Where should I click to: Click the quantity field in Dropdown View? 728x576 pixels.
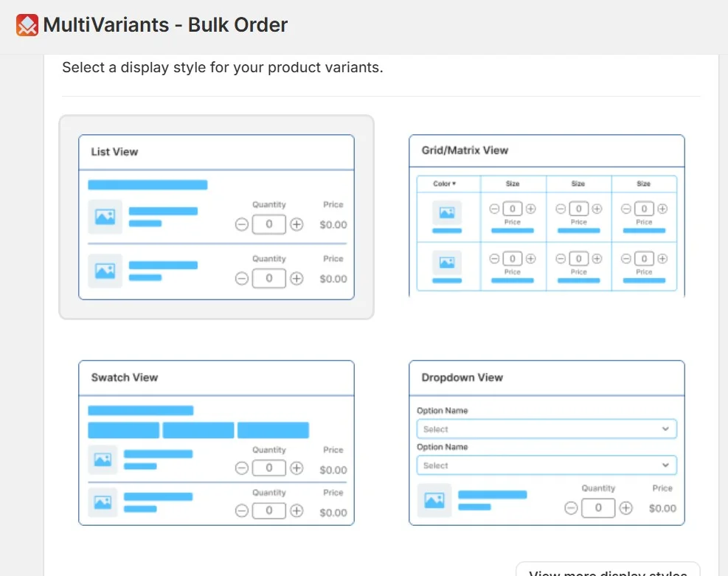pyautogui.click(x=598, y=507)
